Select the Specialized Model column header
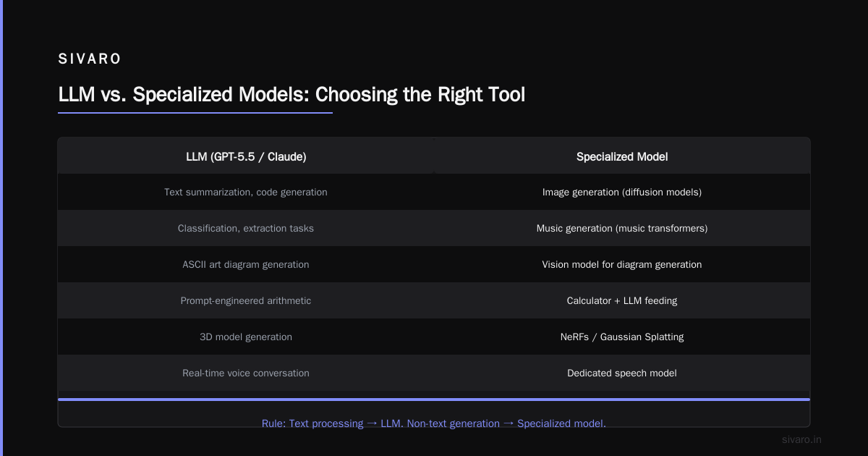Screen dimensions: 868x456 click(622, 156)
